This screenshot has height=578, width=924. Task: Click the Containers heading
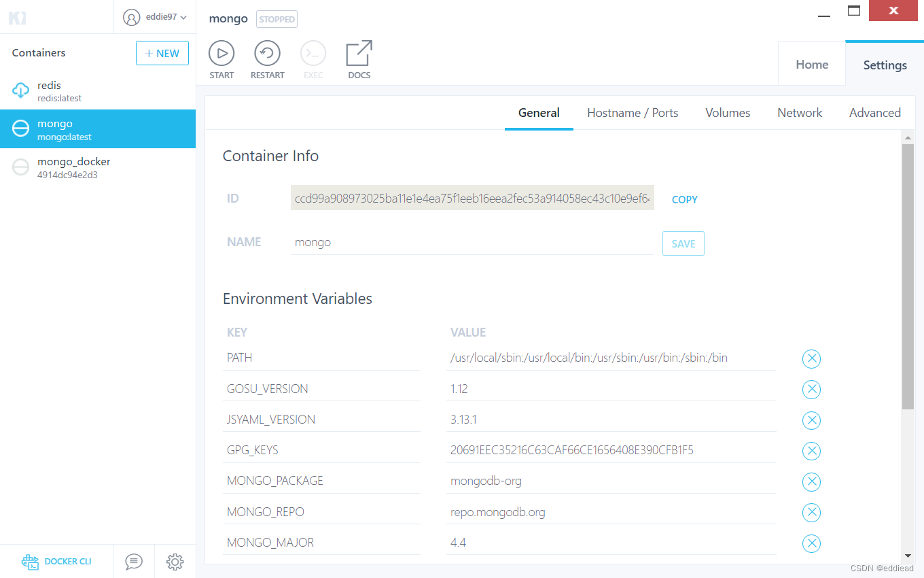coord(39,53)
